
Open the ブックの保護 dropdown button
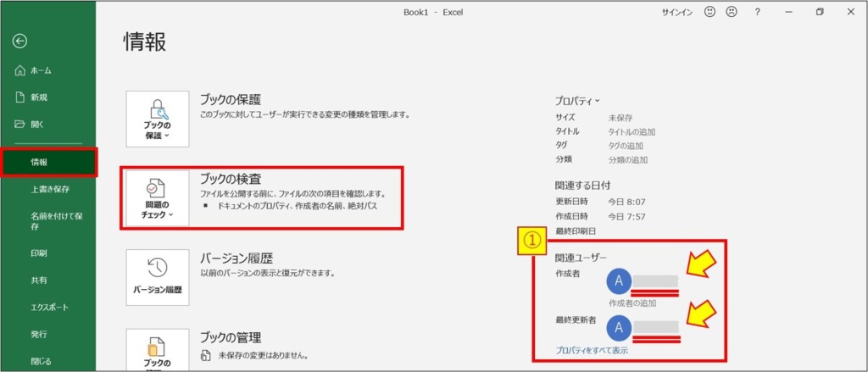158,119
